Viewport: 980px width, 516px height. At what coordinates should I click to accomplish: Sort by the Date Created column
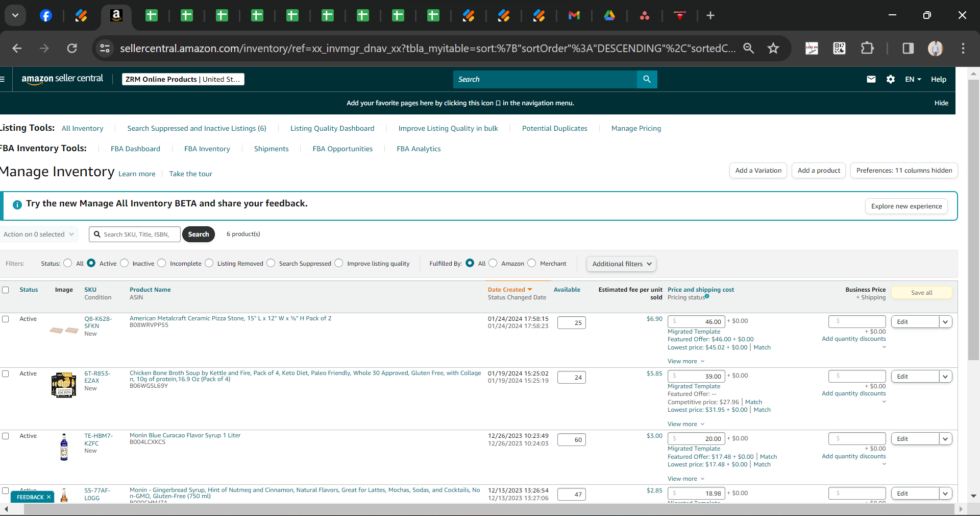(510, 290)
